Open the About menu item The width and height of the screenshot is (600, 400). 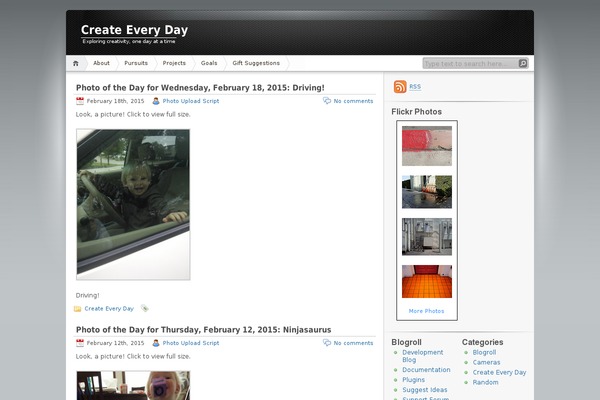(101, 63)
